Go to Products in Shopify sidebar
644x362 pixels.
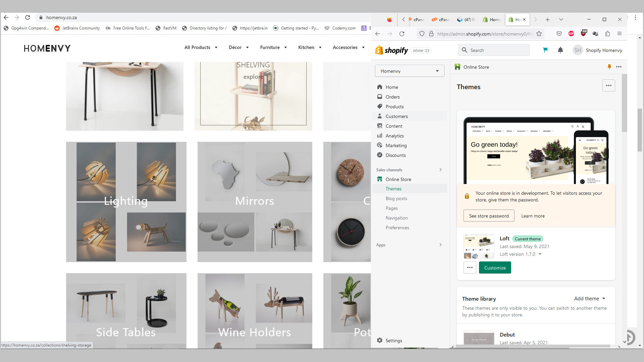[394, 107]
